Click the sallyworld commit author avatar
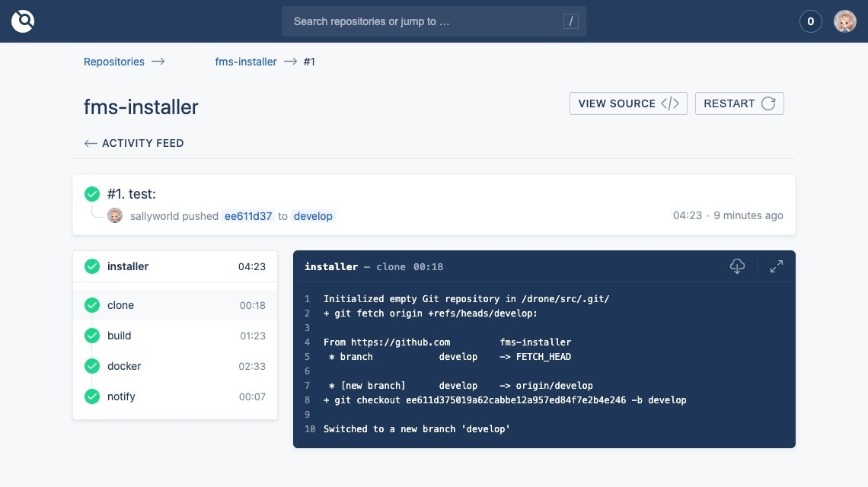This screenshot has height=487, width=868. 115,216
